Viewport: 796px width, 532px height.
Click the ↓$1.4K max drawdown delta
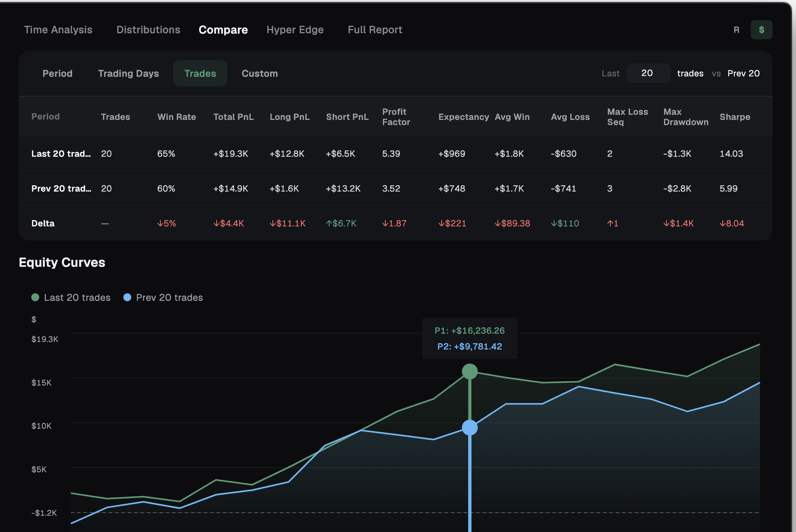[678, 223]
